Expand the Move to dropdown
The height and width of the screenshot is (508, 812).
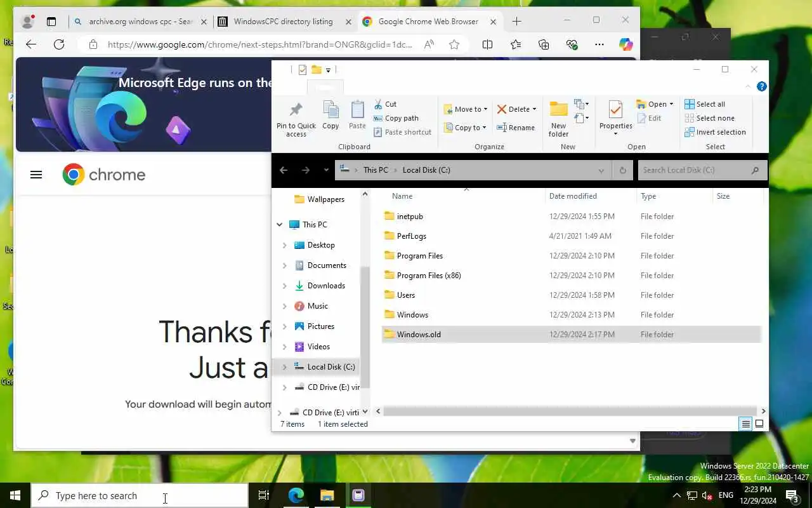pyautogui.click(x=485, y=109)
